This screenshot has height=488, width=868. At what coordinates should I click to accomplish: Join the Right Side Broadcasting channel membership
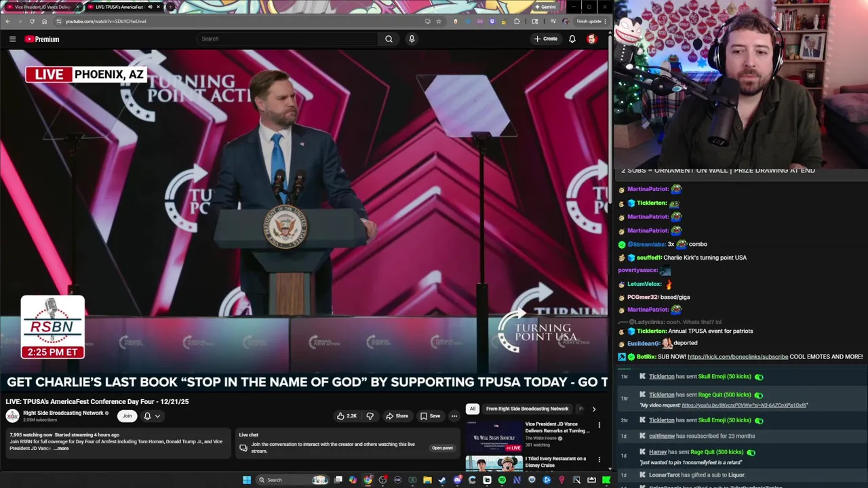(x=127, y=416)
